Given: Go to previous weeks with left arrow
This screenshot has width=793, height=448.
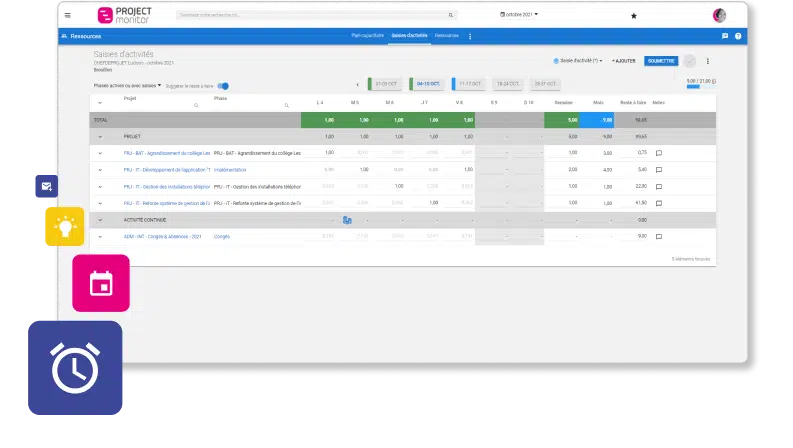Looking at the screenshot, I should [x=358, y=84].
